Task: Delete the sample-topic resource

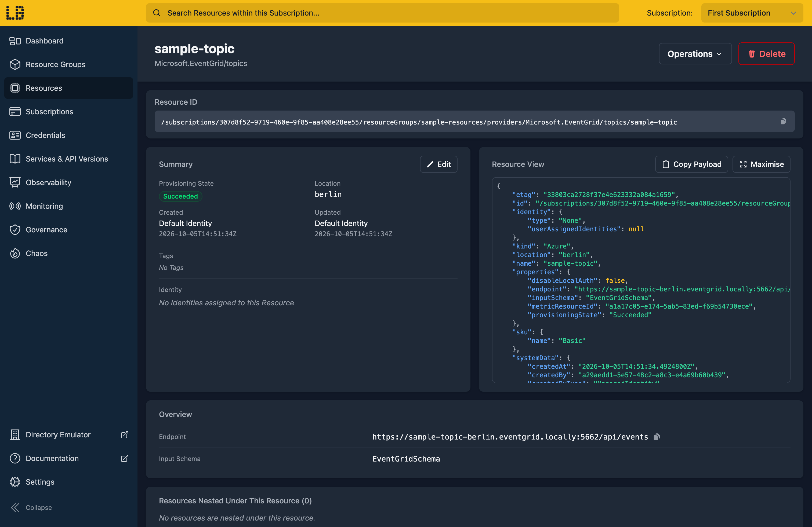Action: 766,54
